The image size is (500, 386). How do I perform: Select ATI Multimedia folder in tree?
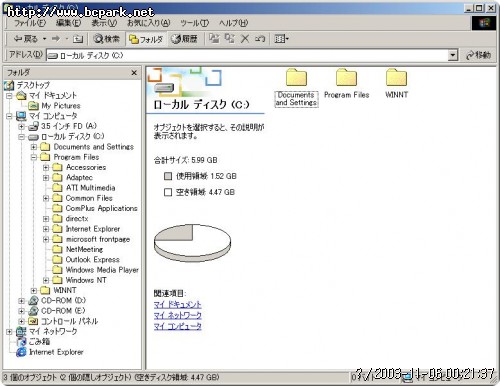click(x=90, y=188)
